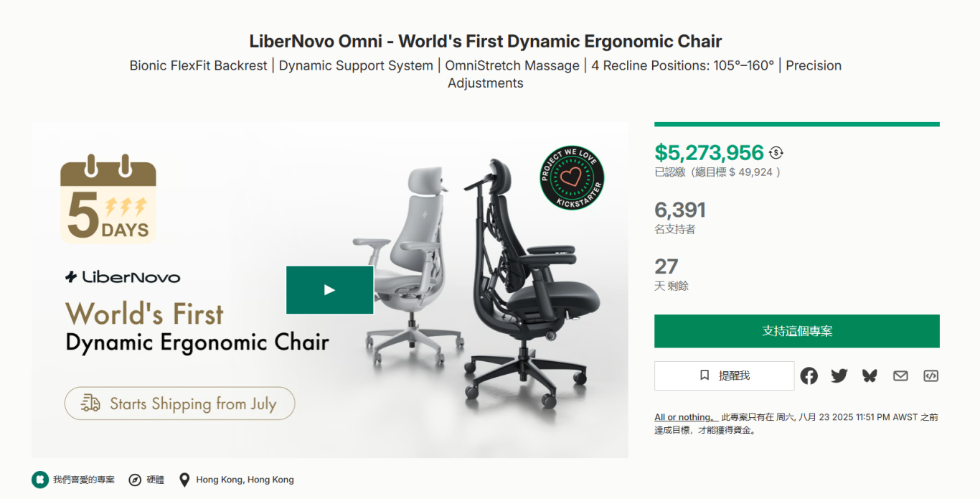Image resolution: width=980 pixels, height=499 pixels.
Task: Share project by email envelope icon
Action: tap(900, 376)
